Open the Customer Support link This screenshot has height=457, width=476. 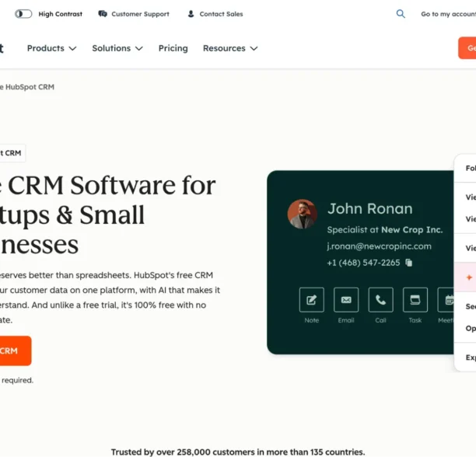click(140, 14)
